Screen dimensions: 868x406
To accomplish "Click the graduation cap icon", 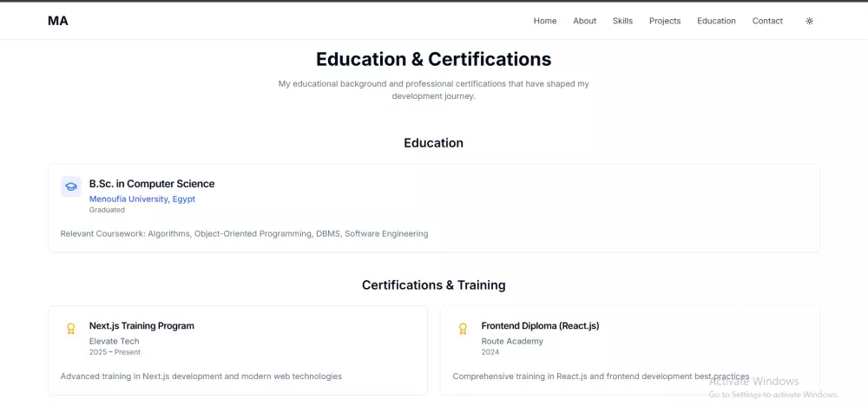I will point(71,187).
